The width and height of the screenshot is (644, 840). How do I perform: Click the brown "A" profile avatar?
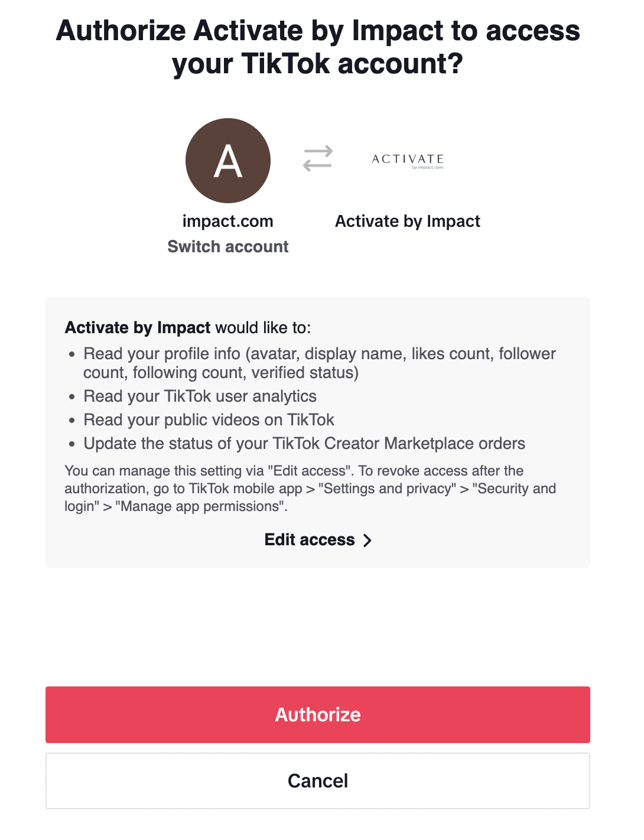(228, 161)
